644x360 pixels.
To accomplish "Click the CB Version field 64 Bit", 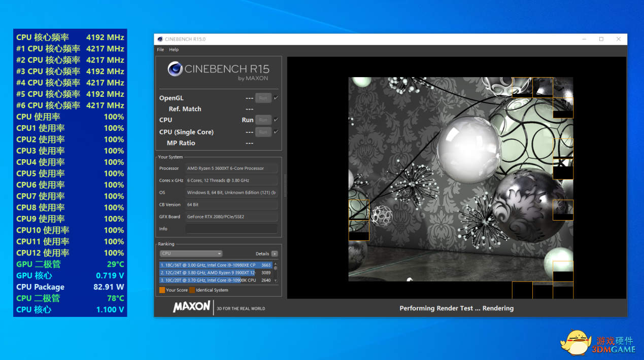I will (x=231, y=205).
